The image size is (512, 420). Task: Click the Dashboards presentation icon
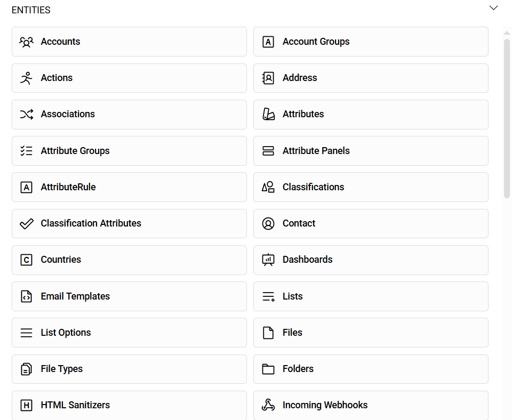(268, 260)
